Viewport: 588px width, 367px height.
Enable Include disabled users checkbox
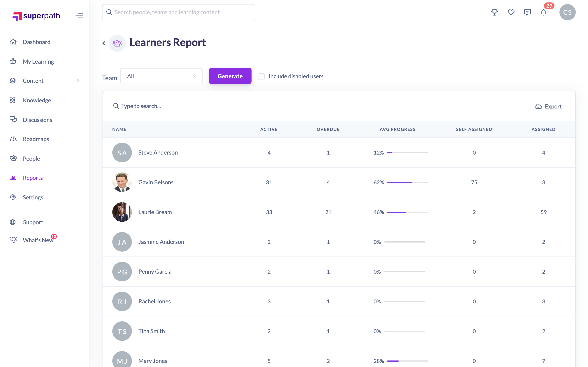point(261,76)
